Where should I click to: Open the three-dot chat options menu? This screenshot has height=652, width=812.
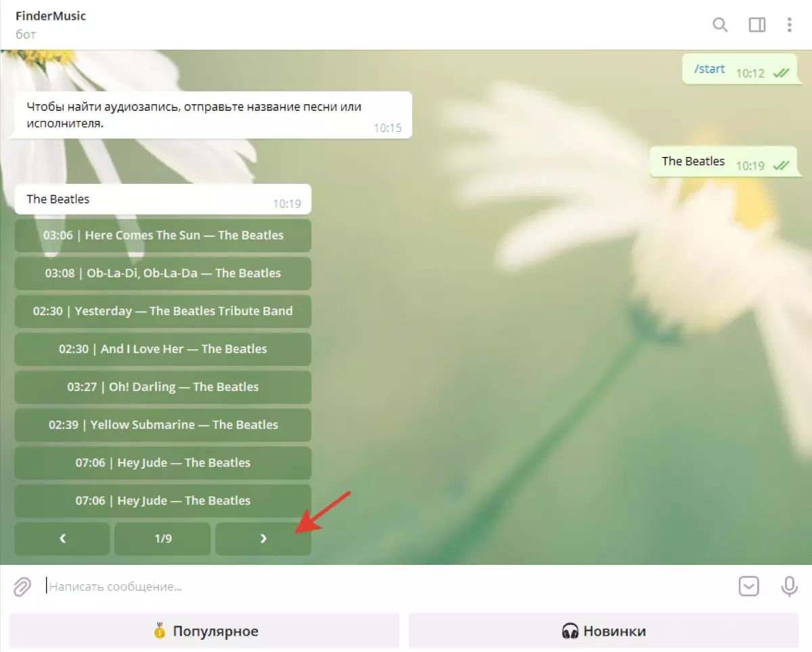click(789, 25)
